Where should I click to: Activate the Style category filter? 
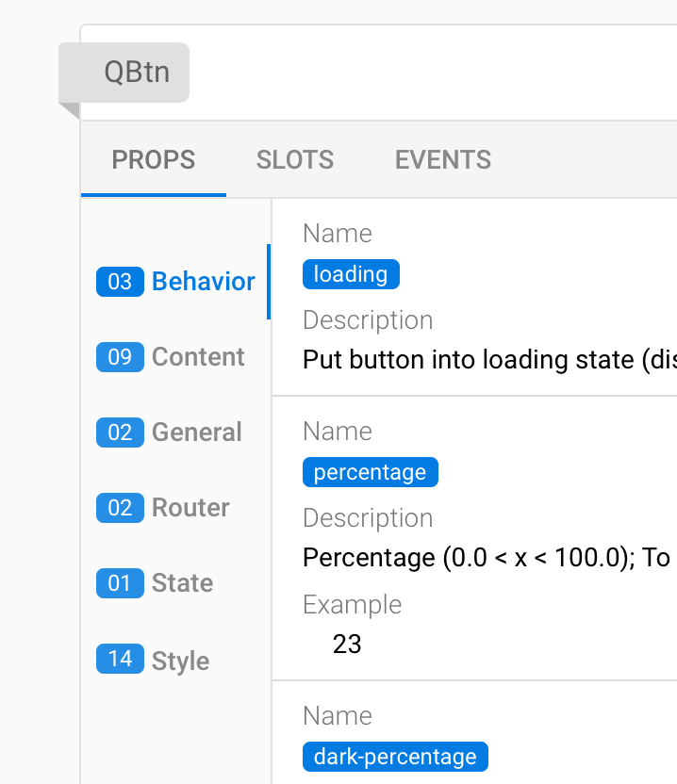pos(181,660)
